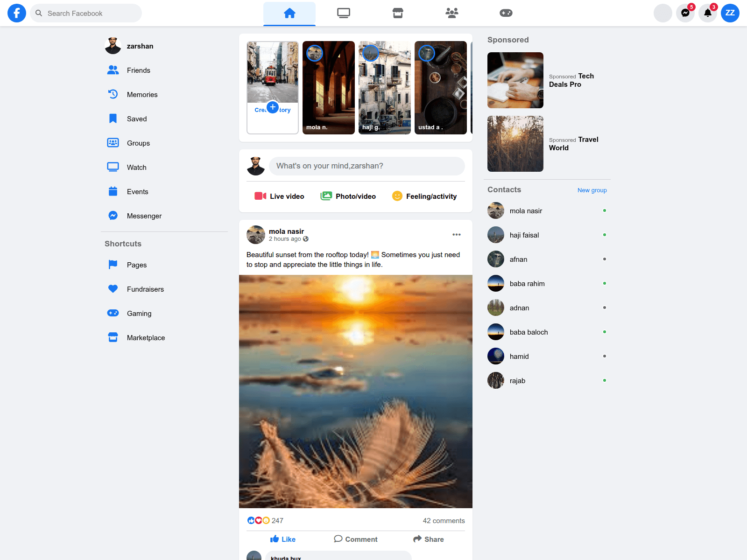Open the ZZ account profile menu
Image resolution: width=747 pixels, height=560 pixels.
(730, 13)
